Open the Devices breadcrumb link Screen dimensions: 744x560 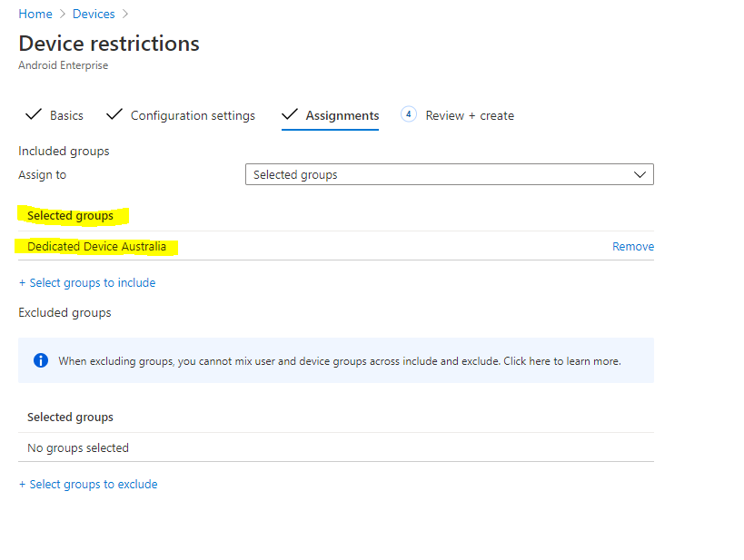click(94, 15)
